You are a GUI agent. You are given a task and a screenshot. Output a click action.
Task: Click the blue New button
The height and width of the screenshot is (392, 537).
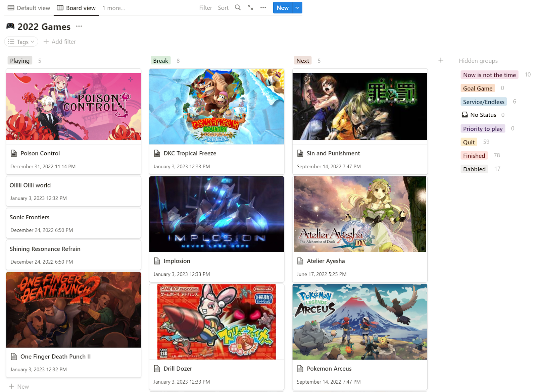click(283, 8)
